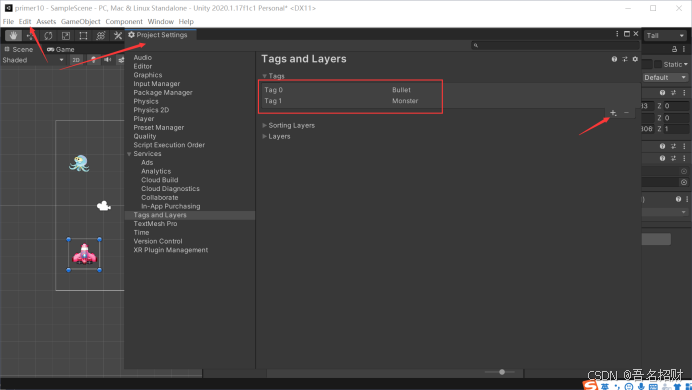Switch to the Scene tab
This screenshot has height=390, width=692.
[19, 49]
